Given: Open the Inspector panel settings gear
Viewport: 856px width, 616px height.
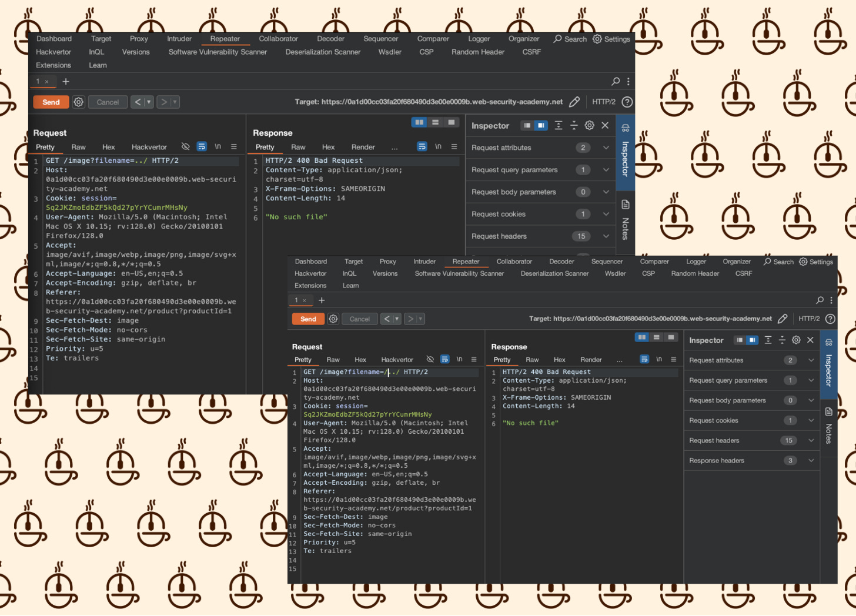Looking at the screenshot, I should [589, 125].
